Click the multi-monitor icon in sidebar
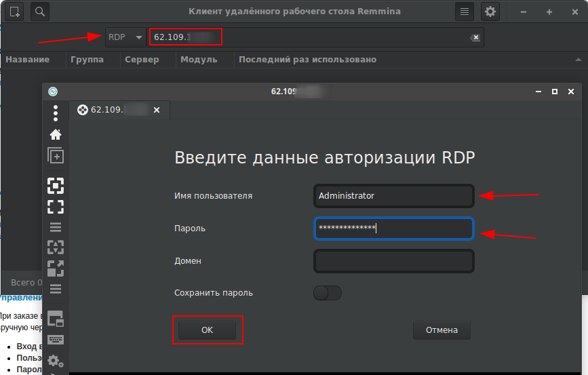 [56, 319]
